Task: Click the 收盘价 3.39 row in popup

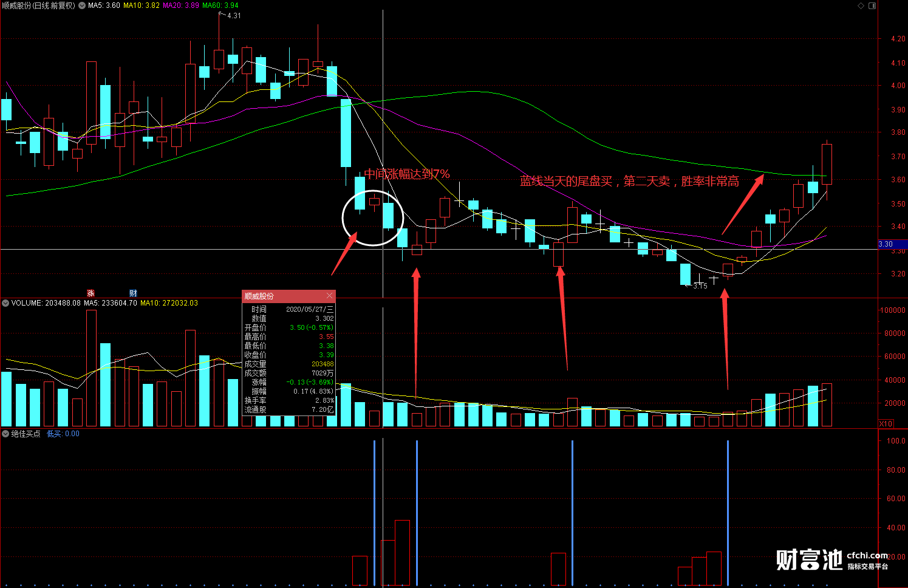Action: click(289, 355)
